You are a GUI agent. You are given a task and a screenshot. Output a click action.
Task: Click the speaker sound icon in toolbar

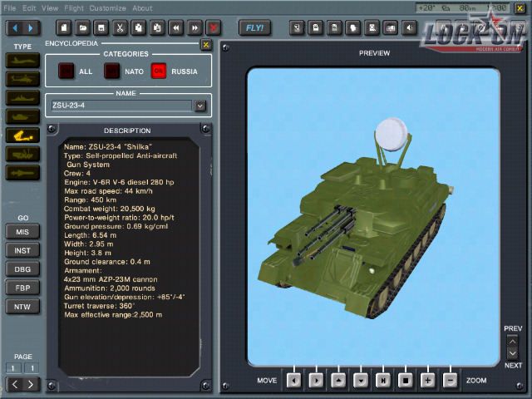409,27
